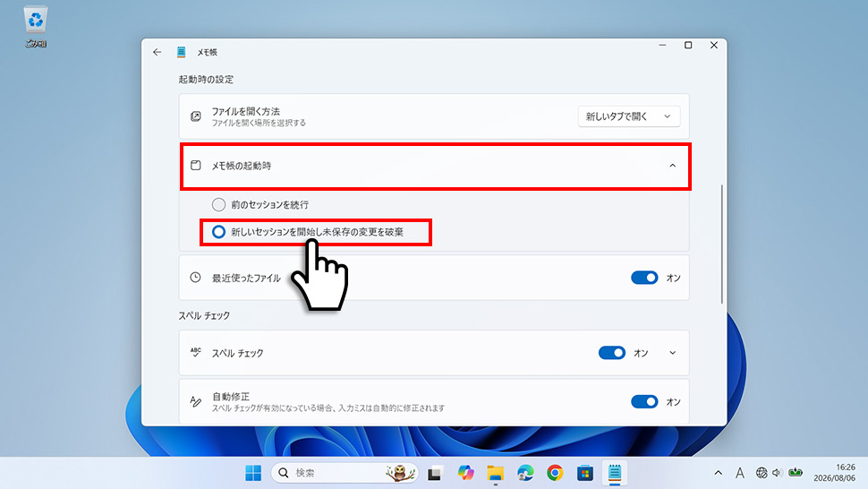Screen dimensions: 868x489
Task: Minimize the メモ帳 window
Action: coord(662,45)
